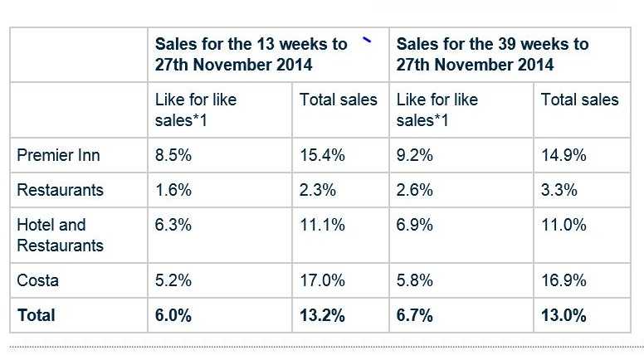Click the 6.9% value

pos(415,225)
